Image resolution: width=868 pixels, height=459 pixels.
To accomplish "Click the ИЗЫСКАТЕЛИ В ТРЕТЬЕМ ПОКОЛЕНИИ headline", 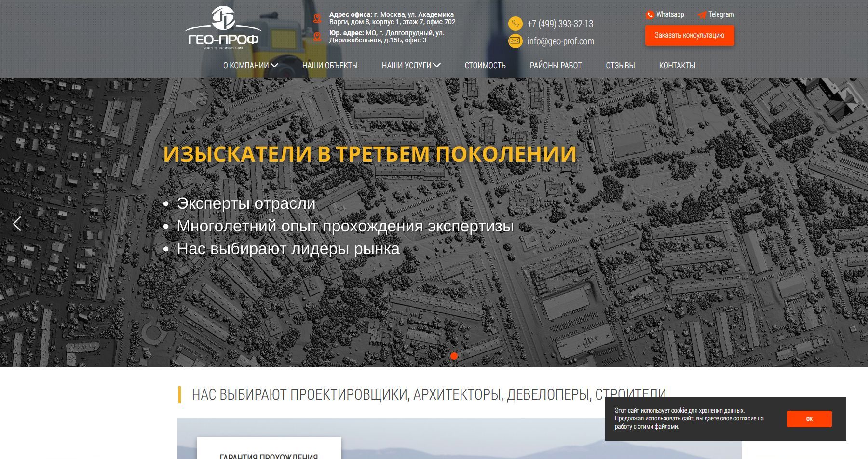I will point(370,154).
